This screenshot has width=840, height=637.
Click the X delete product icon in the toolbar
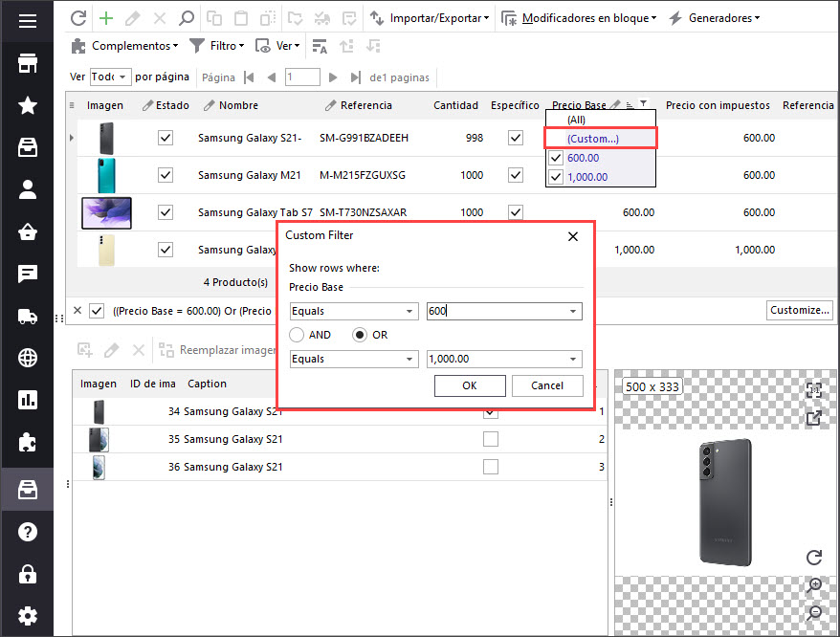[x=159, y=18]
